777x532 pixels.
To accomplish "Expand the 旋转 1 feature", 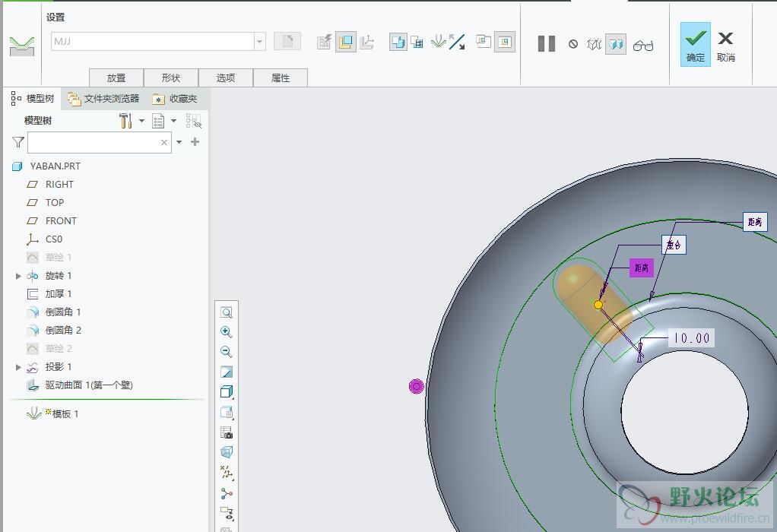I will [x=18, y=276].
